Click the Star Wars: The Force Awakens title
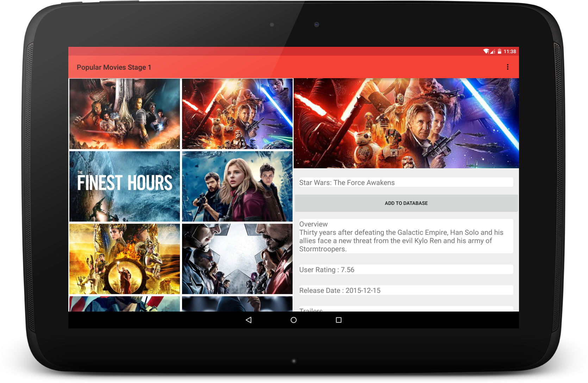588x383 pixels. point(406,182)
